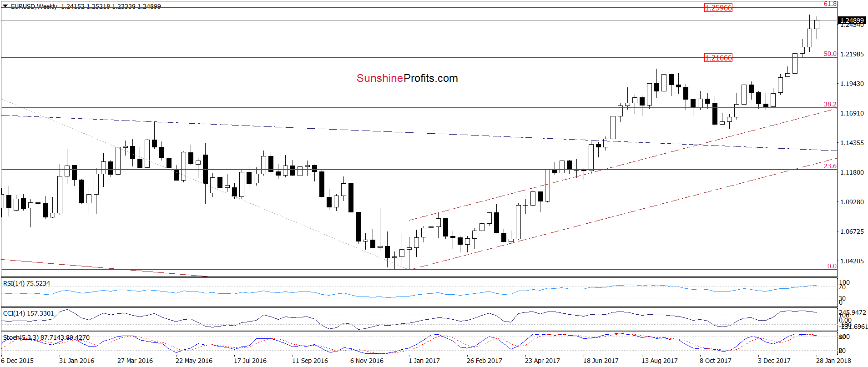
Task: Click the chart menu triangle beside EURUSD
Action: [5, 6]
